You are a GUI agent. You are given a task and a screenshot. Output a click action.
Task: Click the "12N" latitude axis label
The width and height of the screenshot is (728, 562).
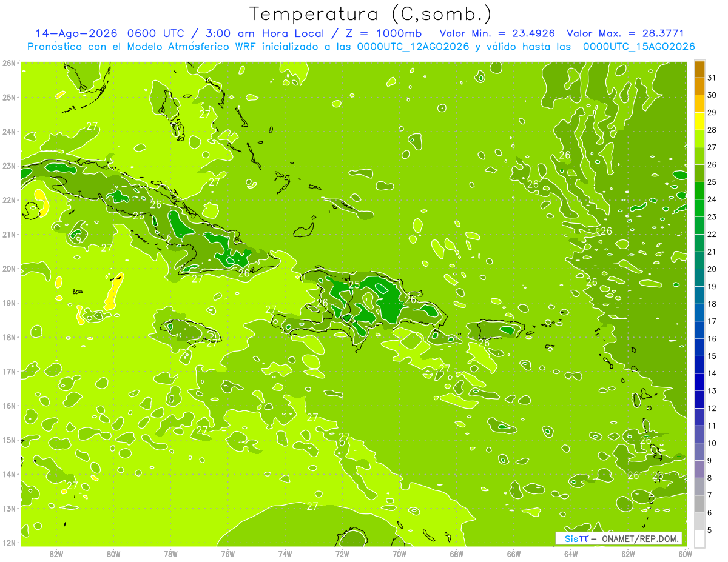click(9, 543)
